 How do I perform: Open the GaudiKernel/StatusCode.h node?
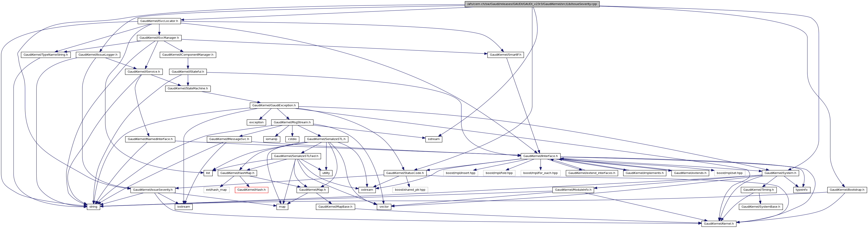click(x=405, y=173)
